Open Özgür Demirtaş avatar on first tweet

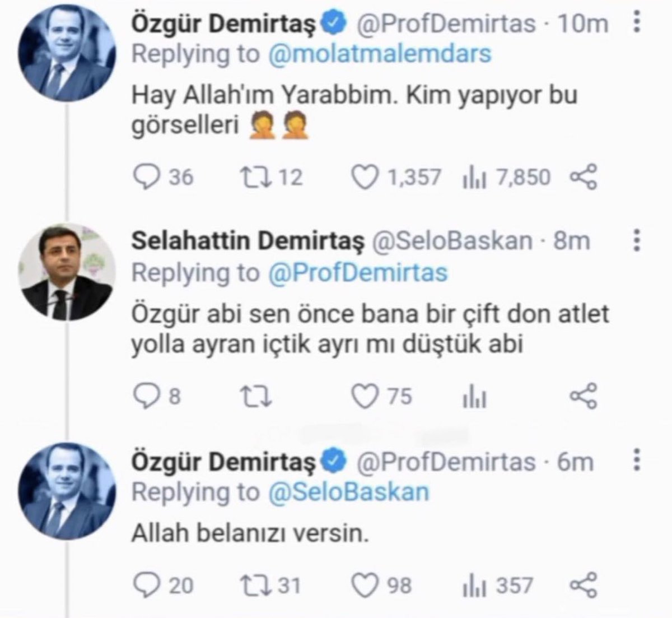67,54
